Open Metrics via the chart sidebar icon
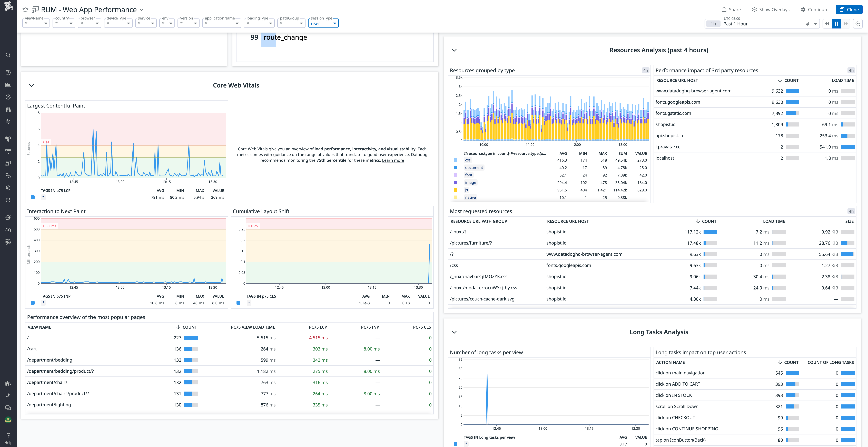Viewport: 868px width, 447px height. 8,85
